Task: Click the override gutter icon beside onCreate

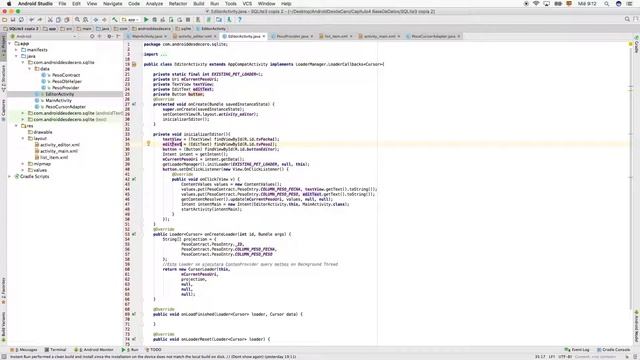Action: coord(134,104)
